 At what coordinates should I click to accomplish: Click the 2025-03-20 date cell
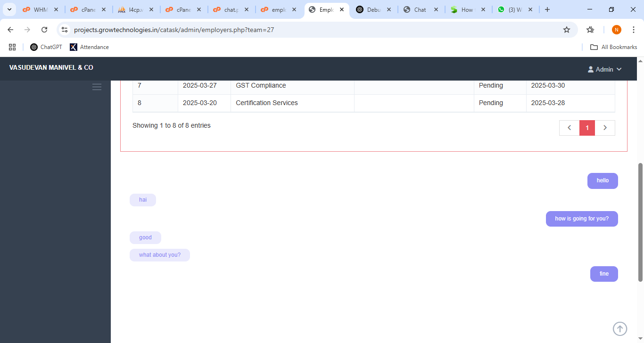click(x=204, y=103)
